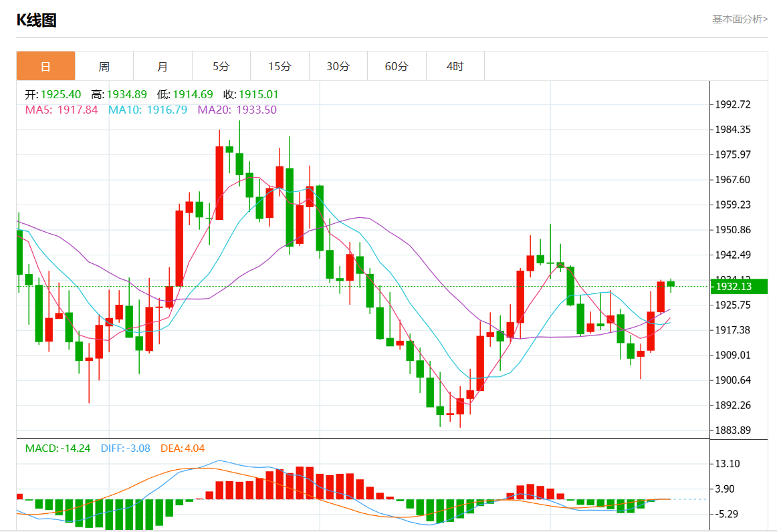Click the 收: 1915.01 close value
Image resolution: width=777 pixels, height=532 pixels.
251,94
